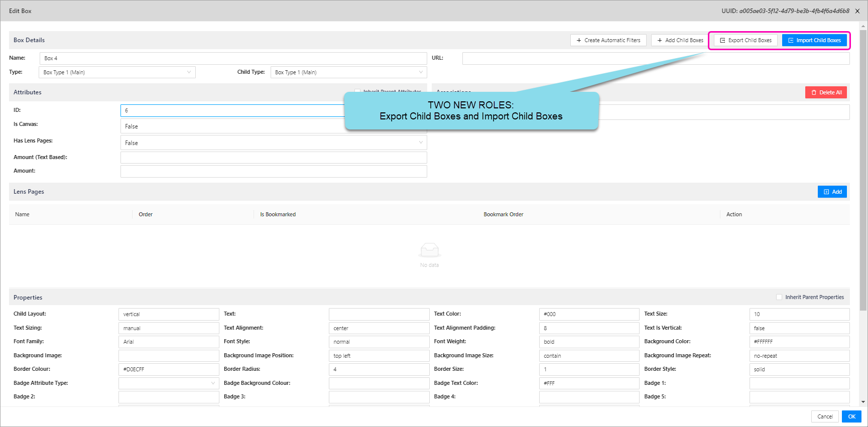
Task: Click the empty No data inbox icon
Action: (x=429, y=250)
